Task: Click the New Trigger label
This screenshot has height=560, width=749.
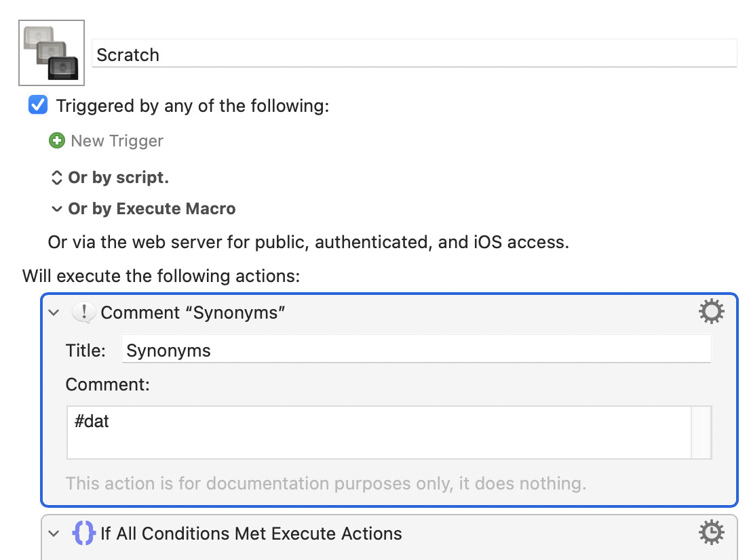Action: pyautogui.click(x=117, y=141)
